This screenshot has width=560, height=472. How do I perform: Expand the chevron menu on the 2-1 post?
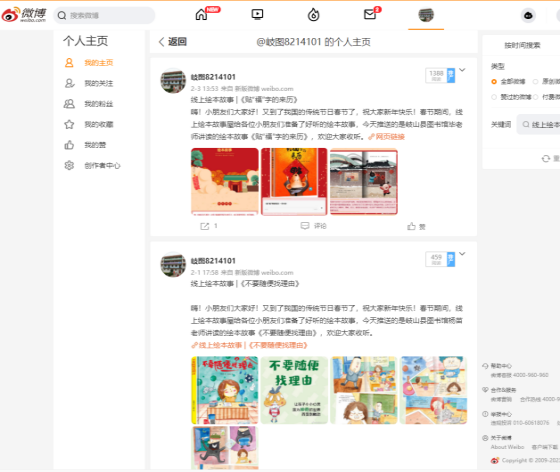(462, 254)
